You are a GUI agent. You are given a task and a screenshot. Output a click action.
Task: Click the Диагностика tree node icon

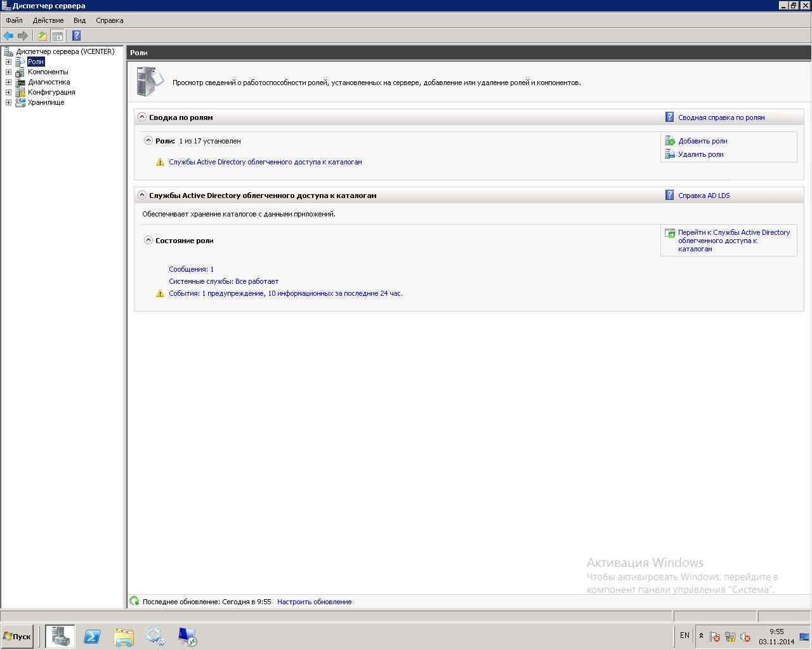pyautogui.click(x=20, y=82)
